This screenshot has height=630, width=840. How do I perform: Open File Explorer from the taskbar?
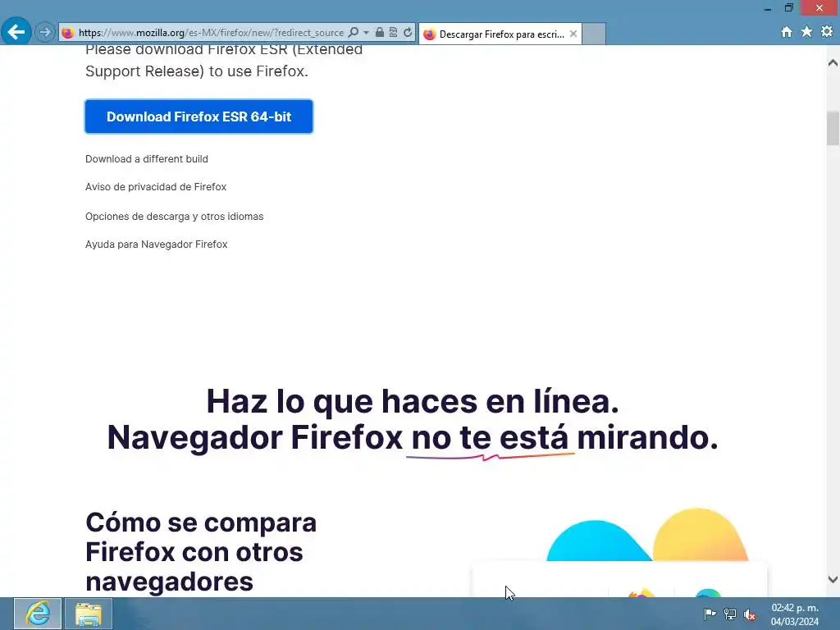click(x=89, y=614)
